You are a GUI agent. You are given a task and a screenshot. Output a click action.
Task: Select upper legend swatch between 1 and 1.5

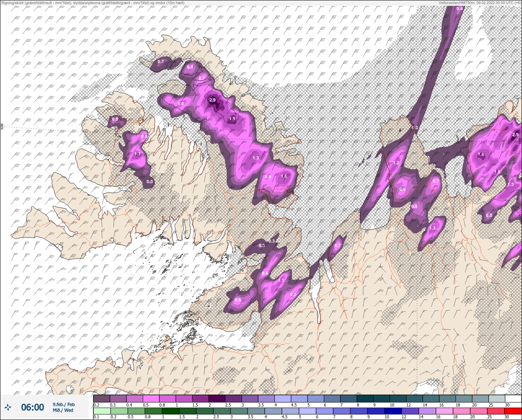[184, 398]
